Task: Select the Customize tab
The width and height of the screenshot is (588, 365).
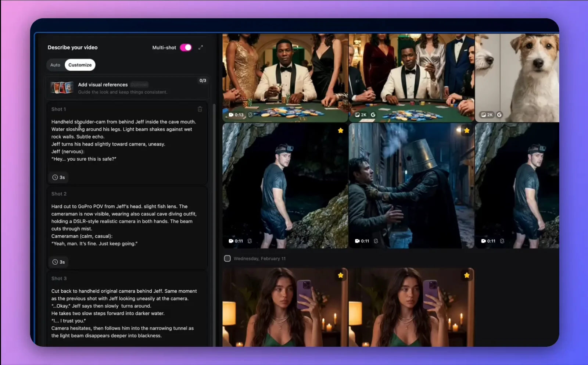Action: tap(80, 65)
